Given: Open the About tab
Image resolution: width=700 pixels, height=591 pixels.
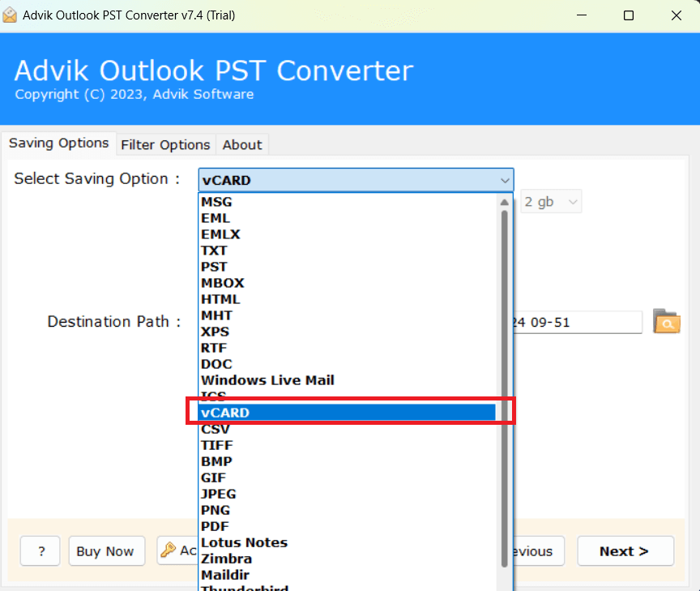Looking at the screenshot, I should [x=242, y=145].
